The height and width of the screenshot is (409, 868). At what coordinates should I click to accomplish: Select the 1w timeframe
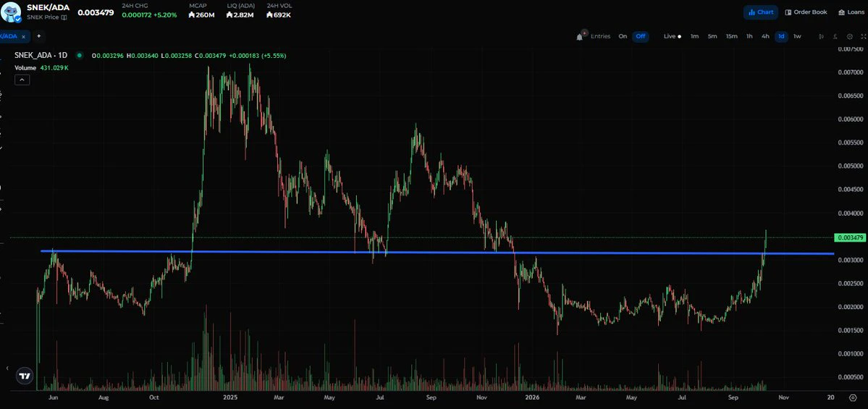tap(797, 36)
